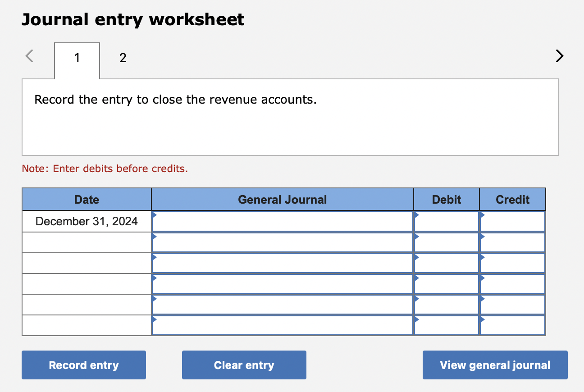Click the right chevron navigation arrow
The image size is (584, 392).
559,55
